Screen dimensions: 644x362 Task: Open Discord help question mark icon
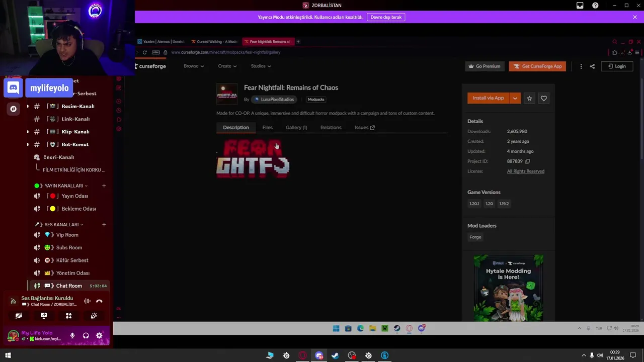(x=595, y=6)
